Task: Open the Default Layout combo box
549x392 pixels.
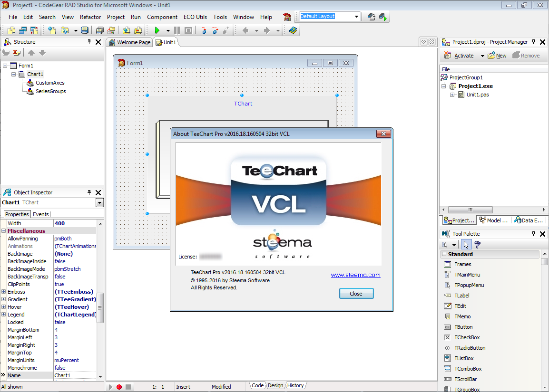Action: tap(356, 17)
